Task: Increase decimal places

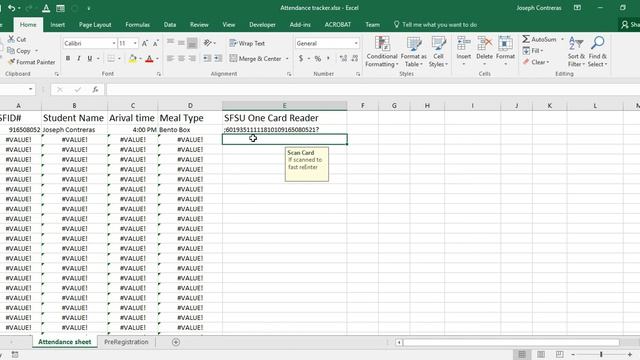Action: 343,59
